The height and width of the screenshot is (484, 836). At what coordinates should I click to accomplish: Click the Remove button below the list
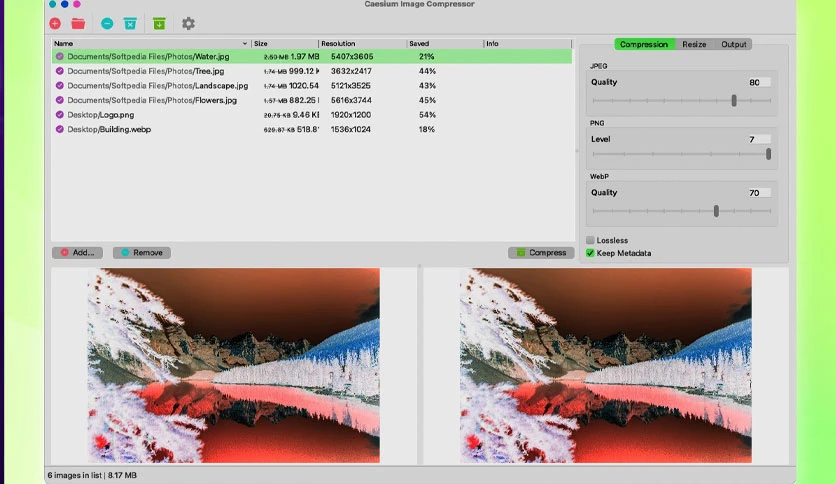142,253
